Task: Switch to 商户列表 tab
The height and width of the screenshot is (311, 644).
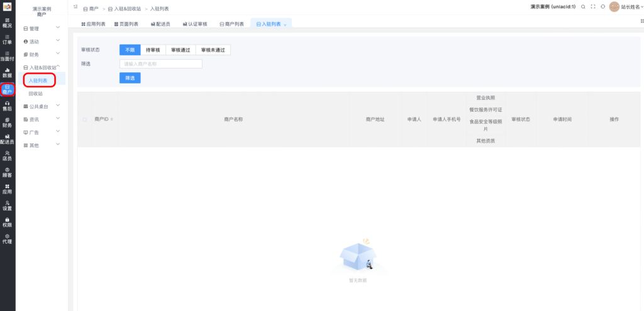Action: [x=231, y=25]
